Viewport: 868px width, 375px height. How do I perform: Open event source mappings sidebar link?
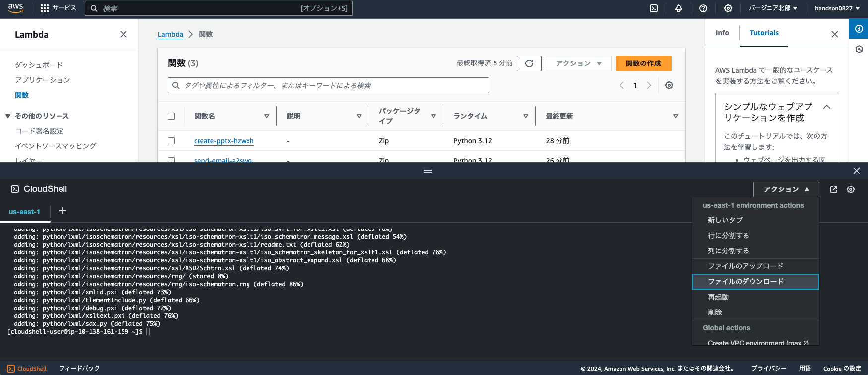[56, 146]
